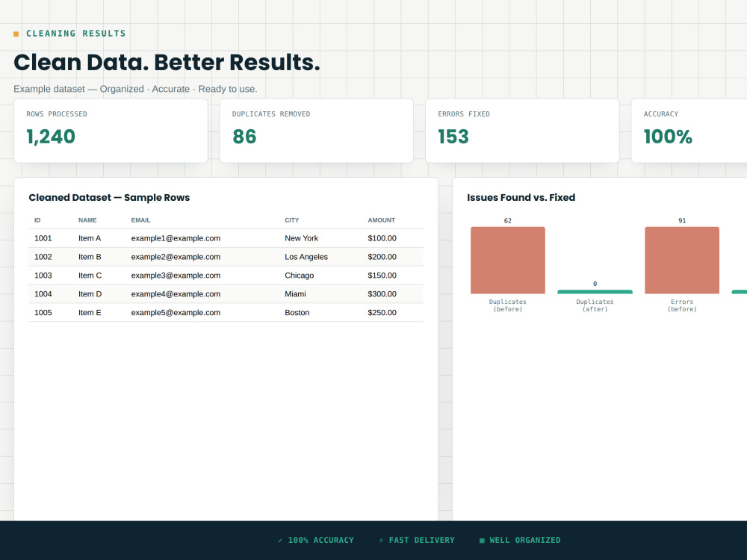Image resolution: width=747 pixels, height=560 pixels.
Task: Click the name cell Item B
Action: pyautogui.click(x=90, y=257)
